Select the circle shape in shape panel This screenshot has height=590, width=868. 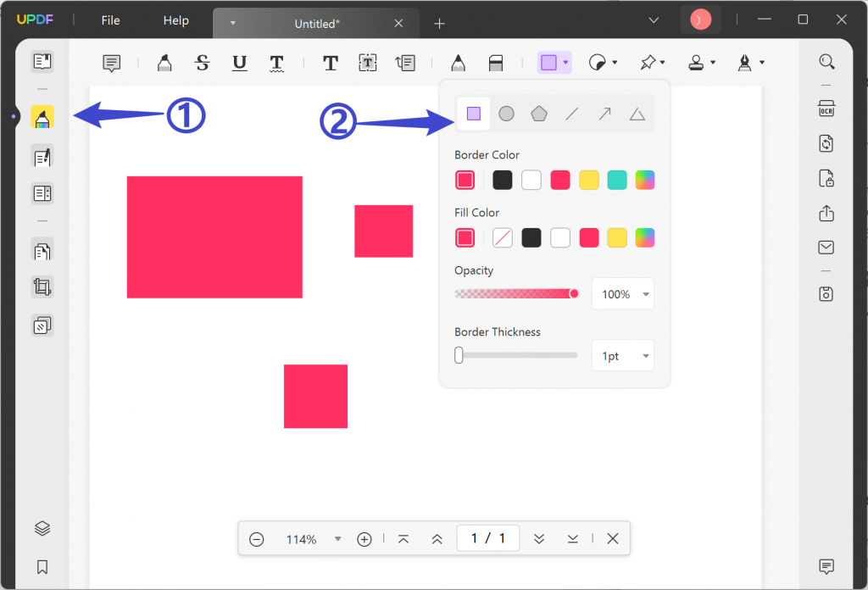[506, 113]
